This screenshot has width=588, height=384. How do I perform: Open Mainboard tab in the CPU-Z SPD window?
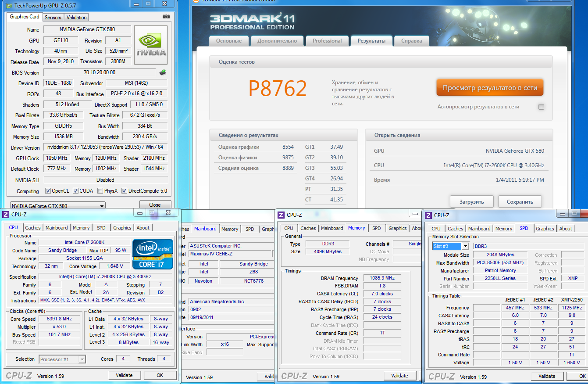coord(479,229)
